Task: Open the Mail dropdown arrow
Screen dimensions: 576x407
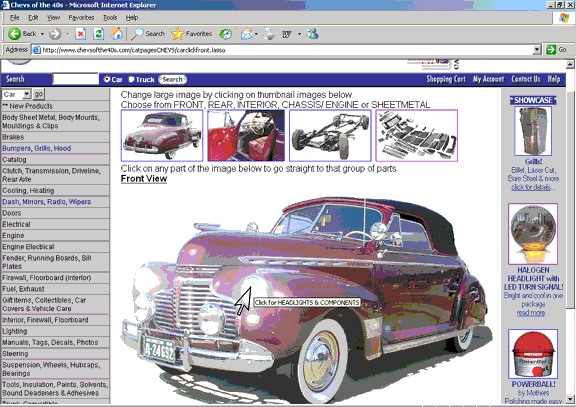Action: [256, 34]
